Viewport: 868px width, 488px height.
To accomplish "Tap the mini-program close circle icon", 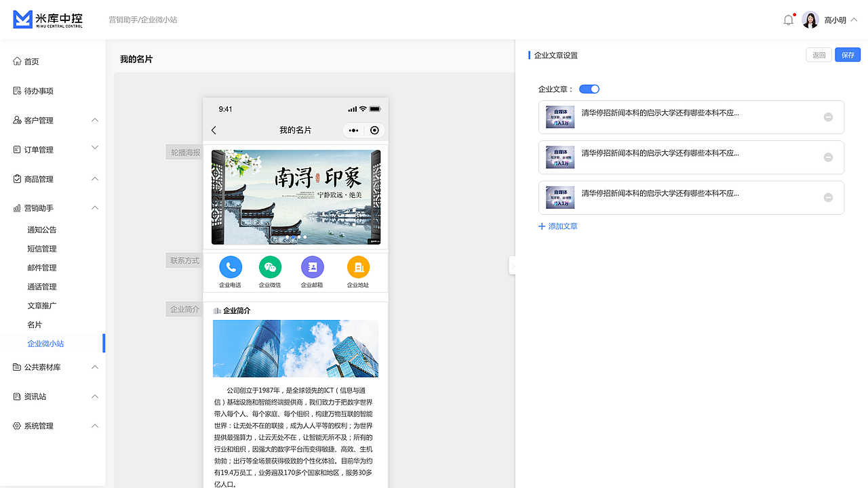I will coord(374,130).
